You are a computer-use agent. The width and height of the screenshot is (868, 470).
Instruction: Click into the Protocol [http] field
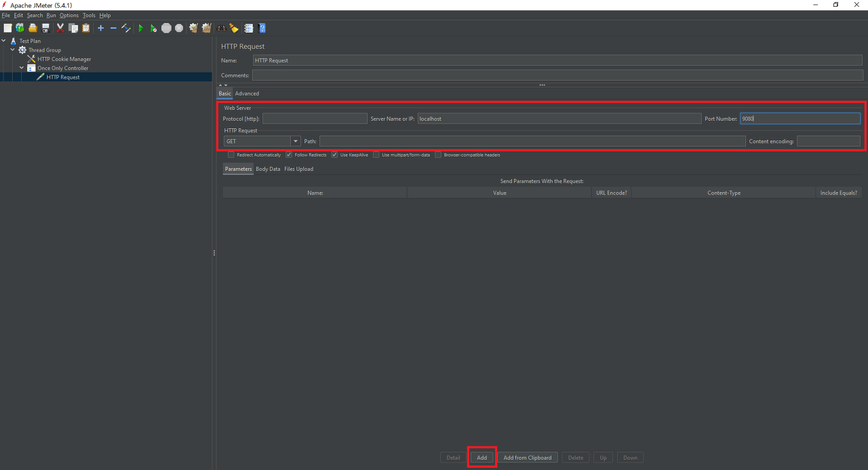click(x=315, y=119)
